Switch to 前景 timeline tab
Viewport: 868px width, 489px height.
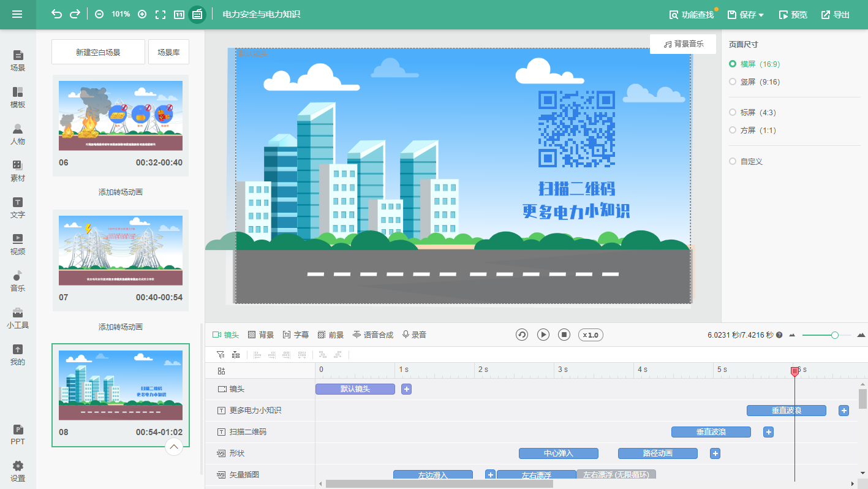(x=331, y=335)
